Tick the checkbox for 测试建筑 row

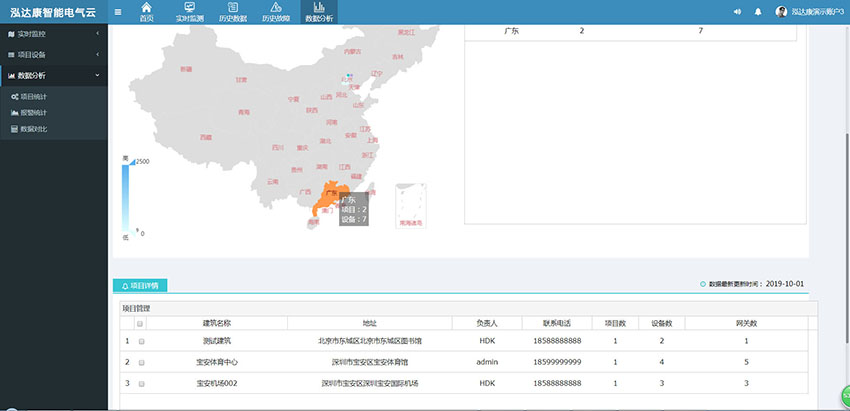(140, 341)
